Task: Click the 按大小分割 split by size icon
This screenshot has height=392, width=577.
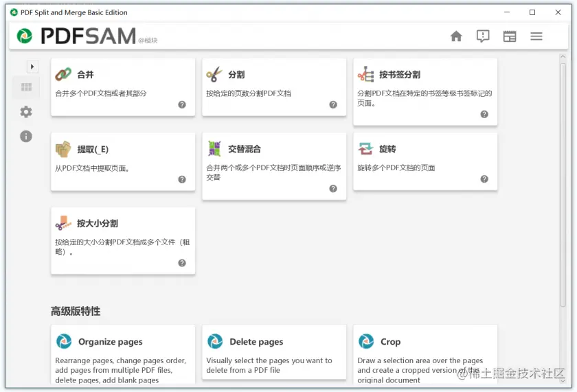Action: (63, 223)
